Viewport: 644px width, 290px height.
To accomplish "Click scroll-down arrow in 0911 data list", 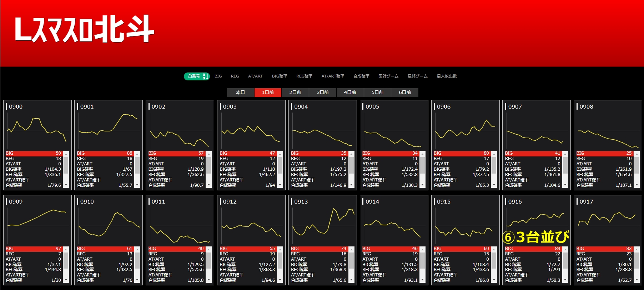I will tap(209, 280).
